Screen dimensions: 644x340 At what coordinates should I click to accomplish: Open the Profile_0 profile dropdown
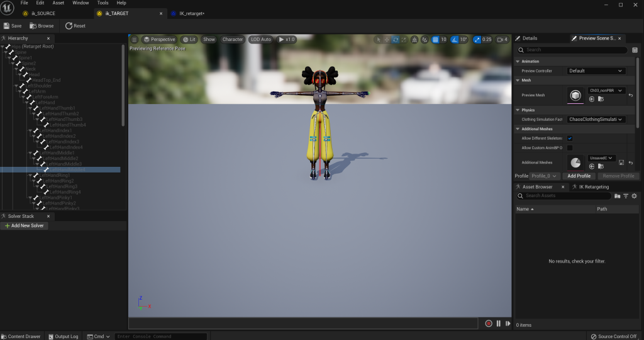click(x=544, y=176)
